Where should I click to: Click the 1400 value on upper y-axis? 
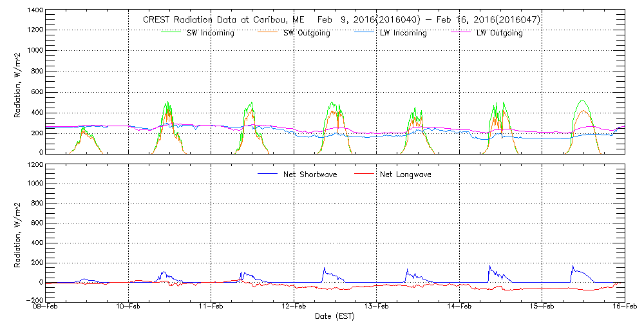tap(35, 11)
